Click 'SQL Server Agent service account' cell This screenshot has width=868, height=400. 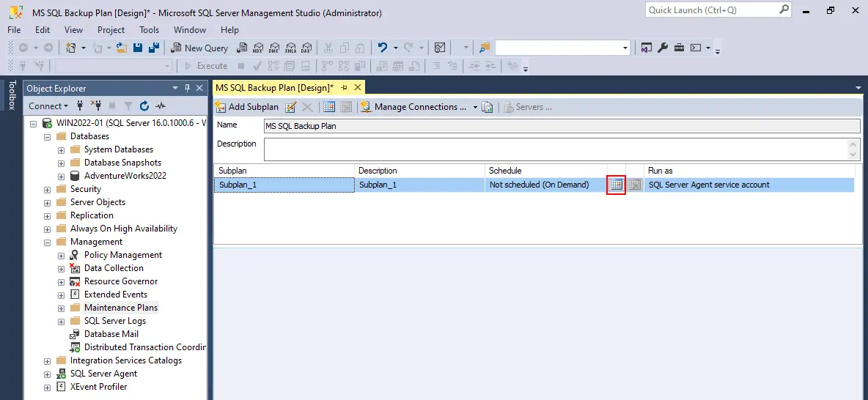[749, 185]
